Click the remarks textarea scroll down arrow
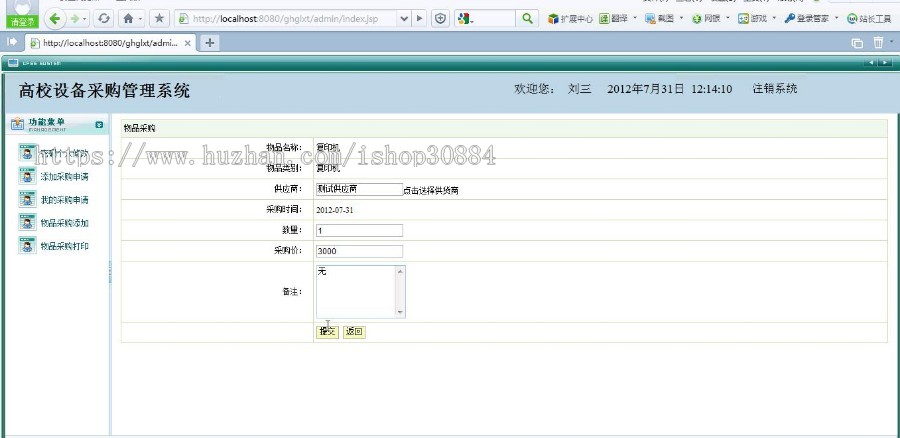Screen dimensions: 900x438 (401, 312)
